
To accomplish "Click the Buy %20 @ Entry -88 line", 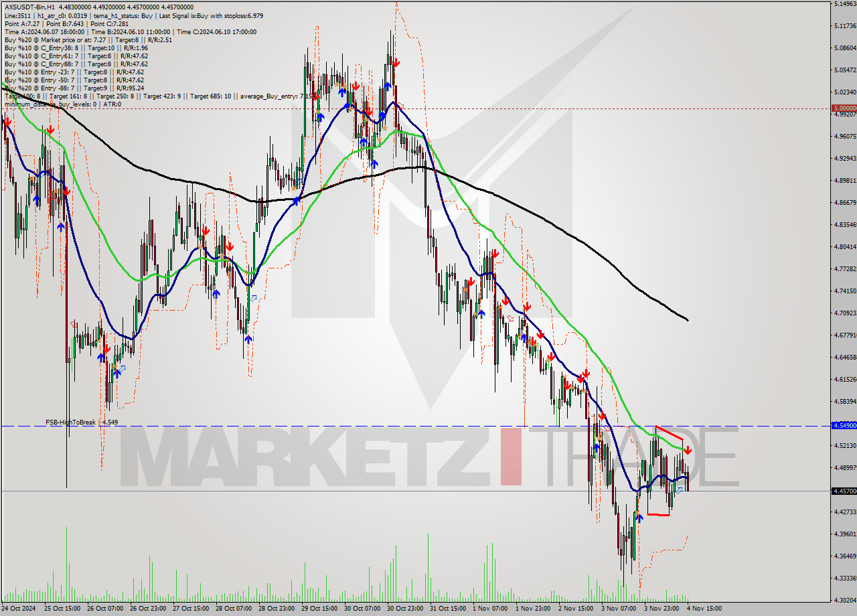I will tap(74, 88).
